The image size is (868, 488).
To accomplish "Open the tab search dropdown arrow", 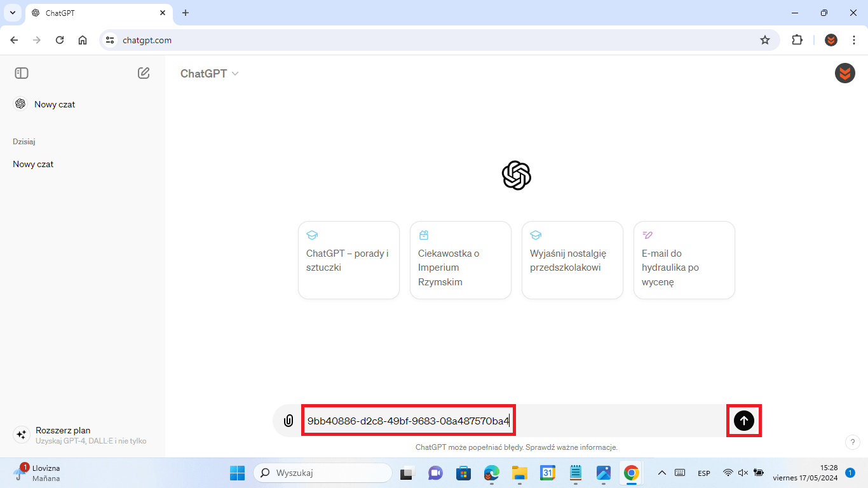I will [x=12, y=13].
